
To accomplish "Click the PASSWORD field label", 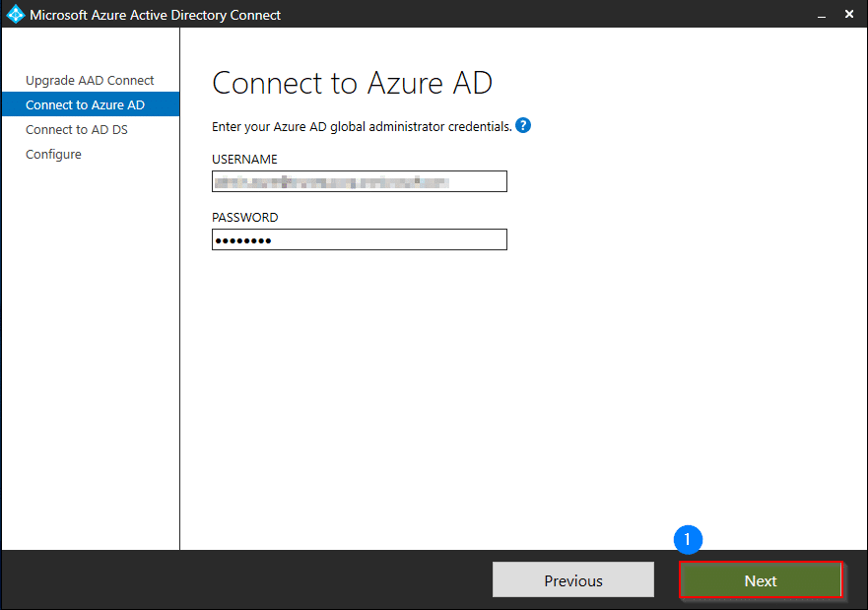I will (x=245, y=218).
